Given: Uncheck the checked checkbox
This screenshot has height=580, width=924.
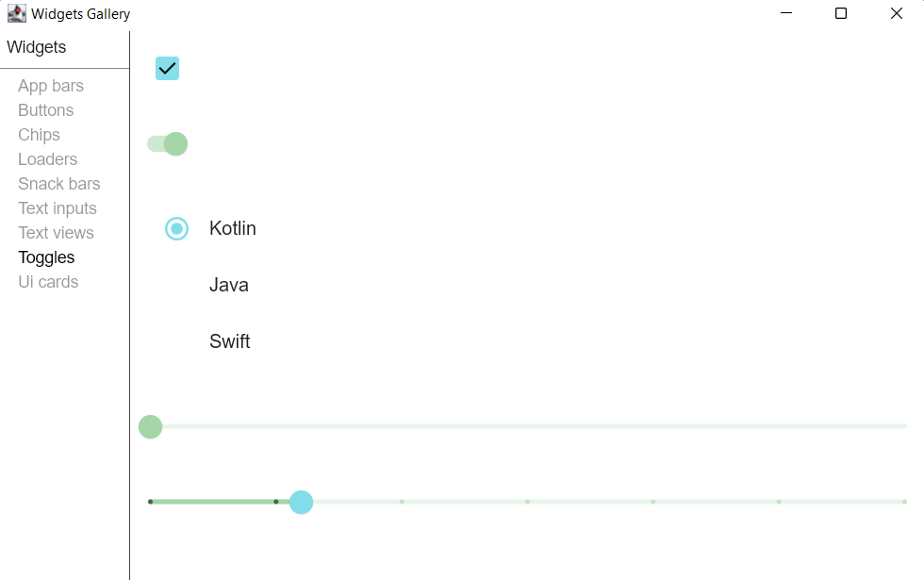Looking at the screenshot, I should pos(167,68).
